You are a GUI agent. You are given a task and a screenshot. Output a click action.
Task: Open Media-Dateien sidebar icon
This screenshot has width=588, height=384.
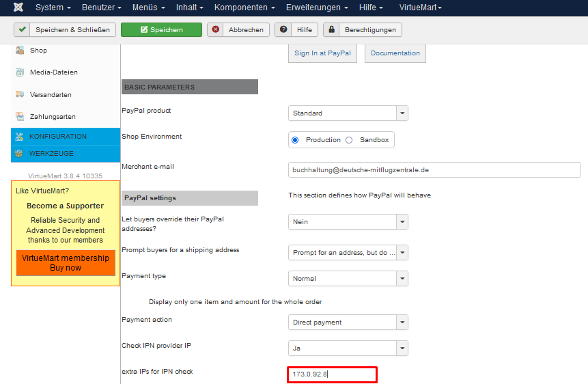[20, 72]
